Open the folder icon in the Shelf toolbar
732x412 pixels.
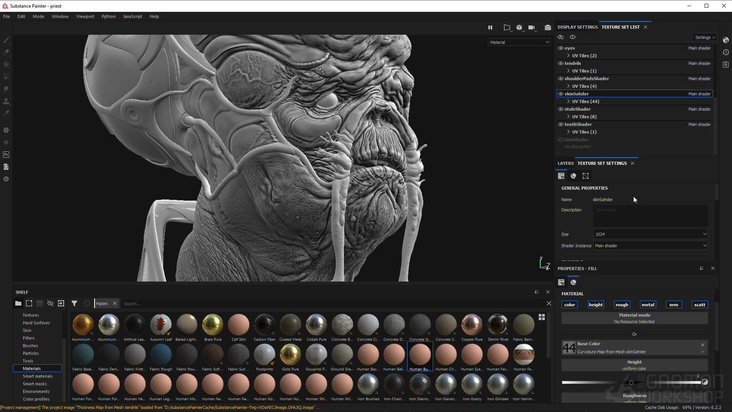point(18,303)
